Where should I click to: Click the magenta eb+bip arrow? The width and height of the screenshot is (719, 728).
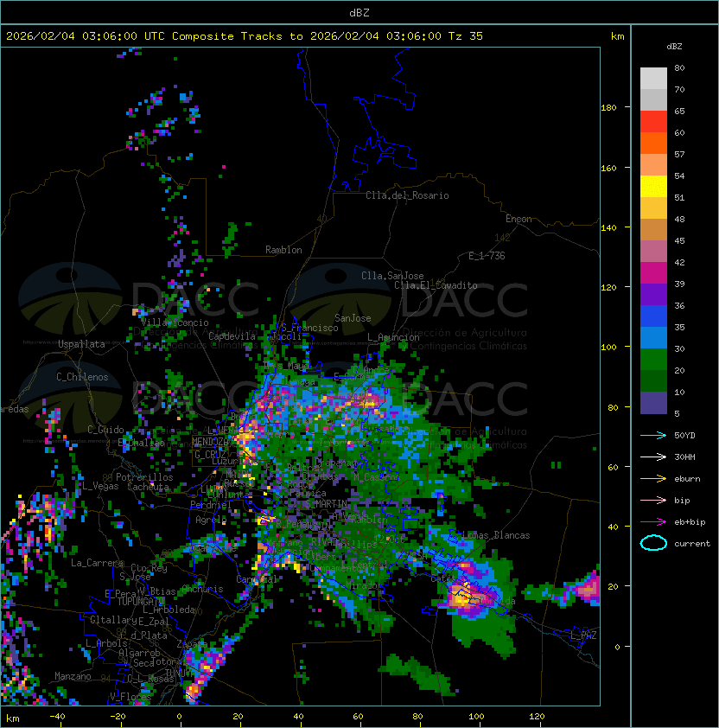tap(653, 522)
